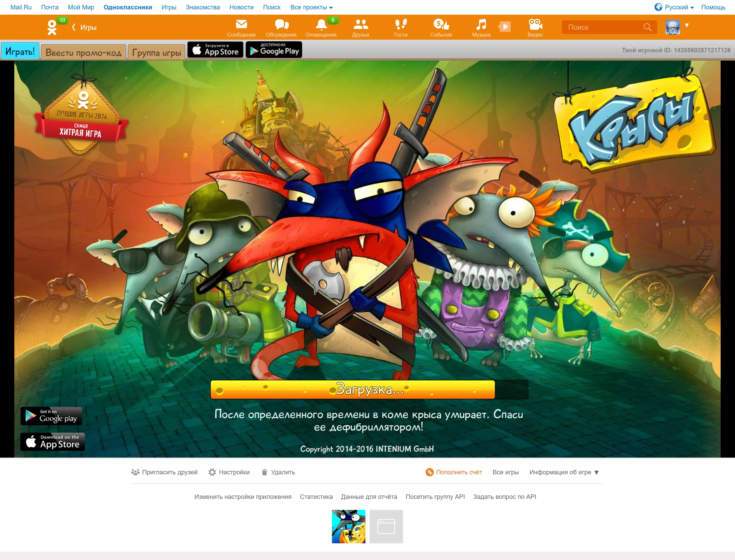Open the rat game icon thumbnail
This screenshot has width=735, height=560.
click(348, 526)
